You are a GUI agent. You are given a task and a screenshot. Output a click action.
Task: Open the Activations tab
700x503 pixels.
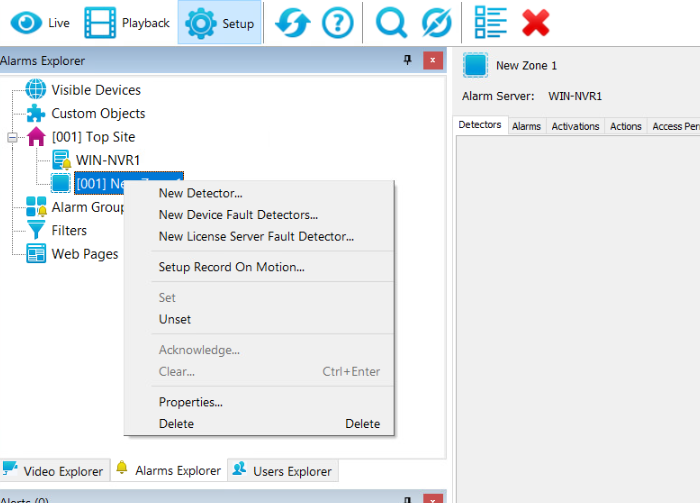[575, 126]
